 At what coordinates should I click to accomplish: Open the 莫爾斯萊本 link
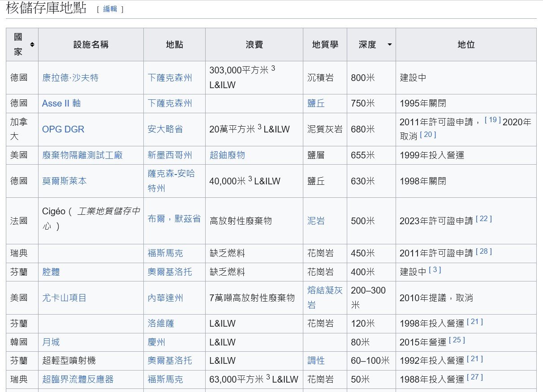65,181
